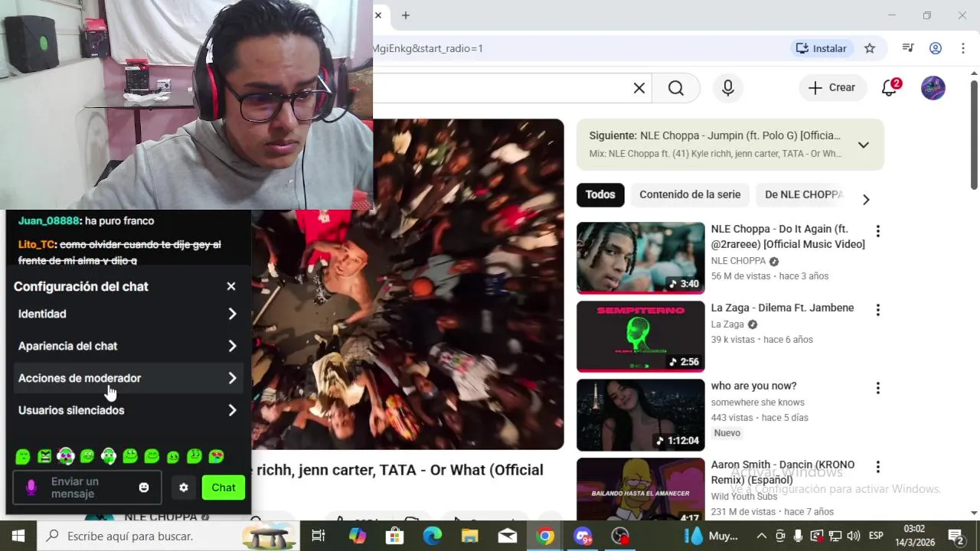This screenshot has height=551, width=980.
Task: Clear the YouTube search box
Action: 639,88
